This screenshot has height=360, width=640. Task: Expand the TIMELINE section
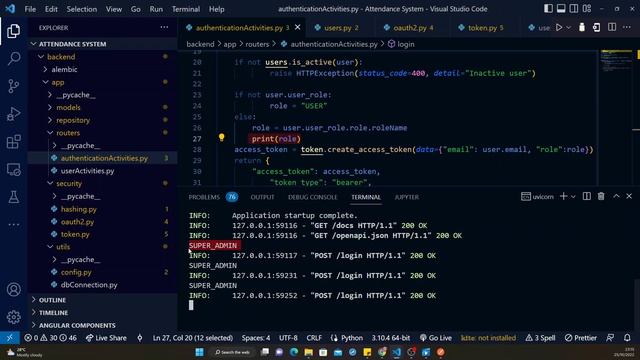coord(102,313)
